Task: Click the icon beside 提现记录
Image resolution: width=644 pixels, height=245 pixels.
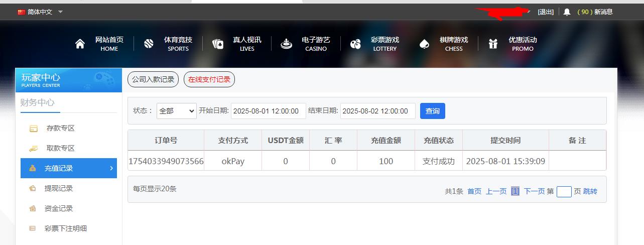Action: [x=33, y=189]
